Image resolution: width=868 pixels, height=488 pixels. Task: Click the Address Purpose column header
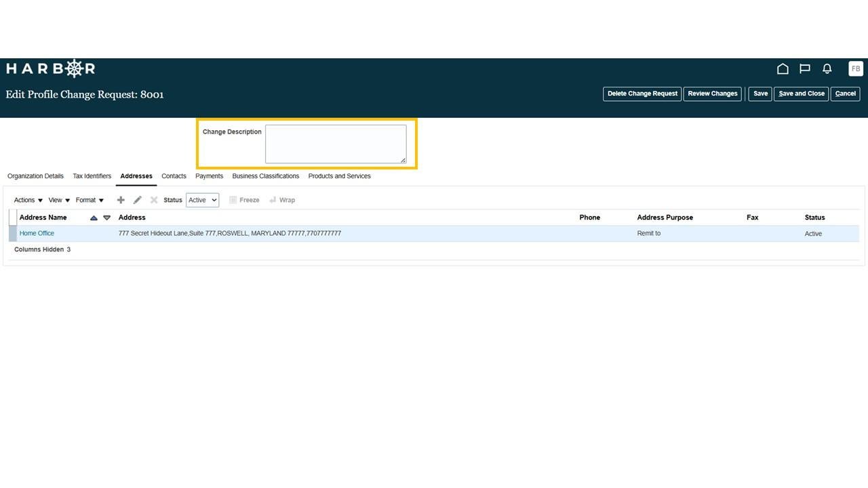coord(665,218)
